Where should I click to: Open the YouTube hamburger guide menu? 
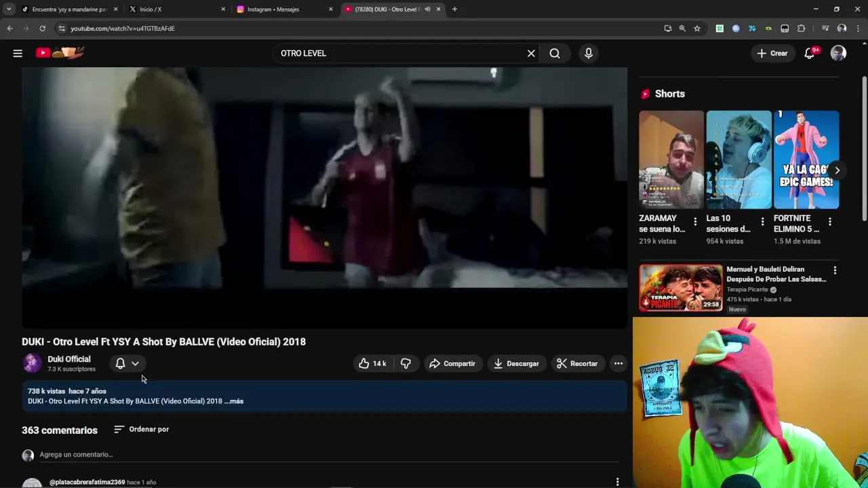(x=18, y=53)
